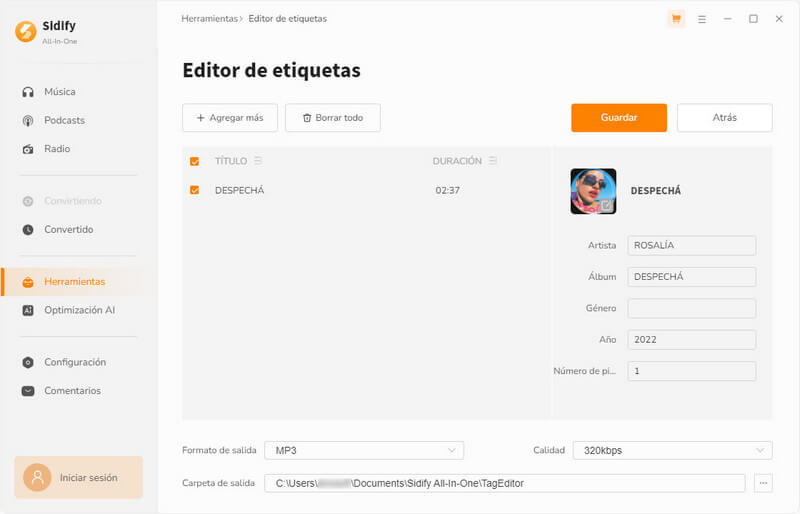Click the Carpeta de salida path field
The image size is (800, 514).
tap(505, 483)
